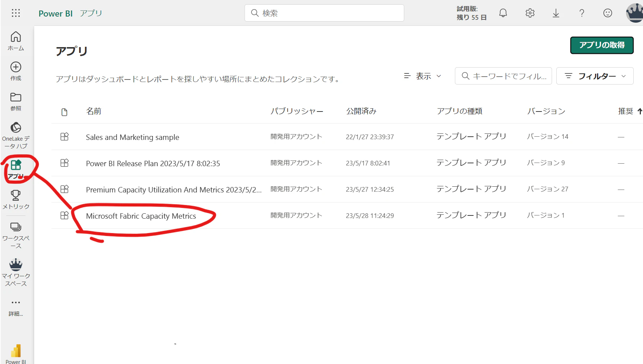This screenshot has height=364, width=643.
Task: Click timestamp 23/5/28 11:24:29
Action: click(x=370, y=215)
